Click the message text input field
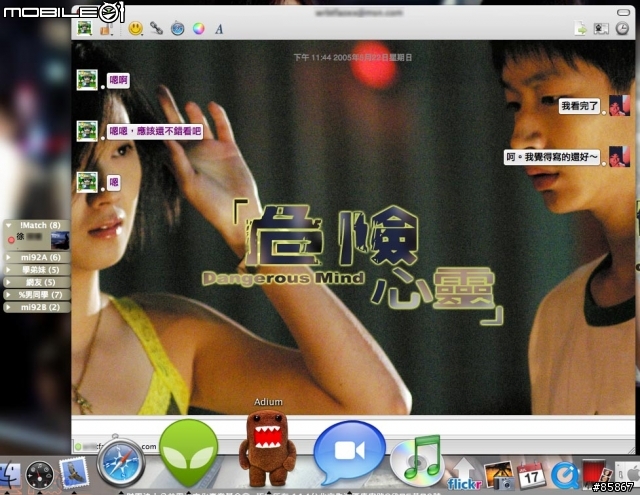This screenshot has height=495, width=640. pyautogui.click(x=353, y=428)
